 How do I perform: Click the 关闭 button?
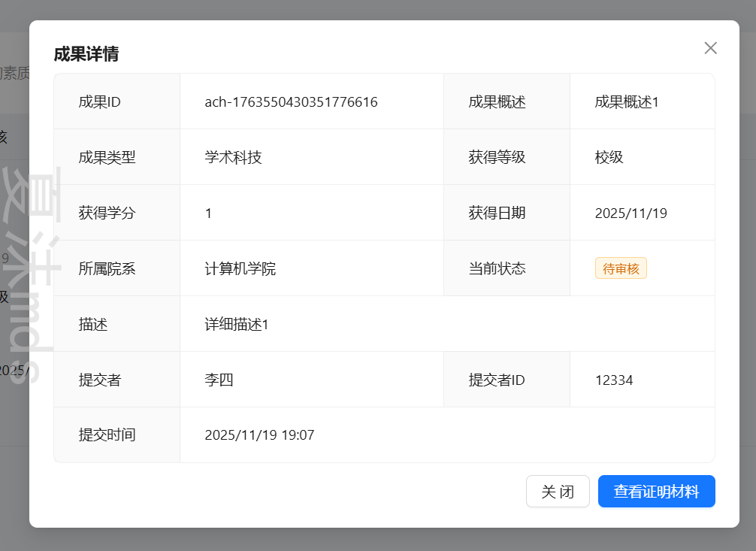click(558, 491)
